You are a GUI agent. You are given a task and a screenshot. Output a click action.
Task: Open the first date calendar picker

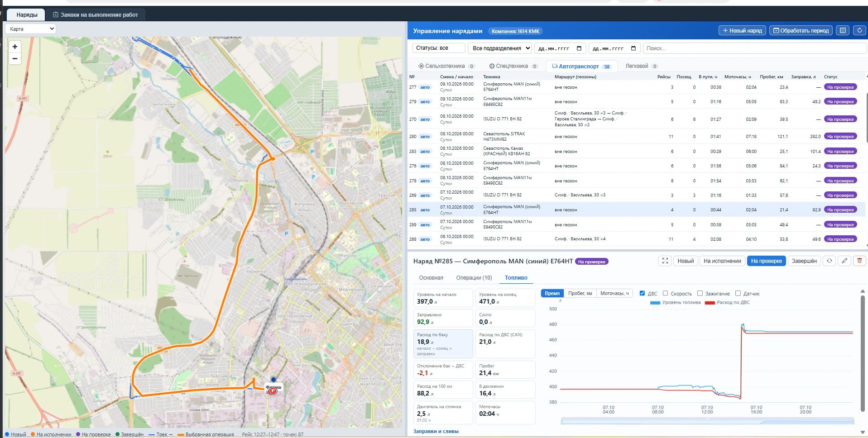point(579,48)
